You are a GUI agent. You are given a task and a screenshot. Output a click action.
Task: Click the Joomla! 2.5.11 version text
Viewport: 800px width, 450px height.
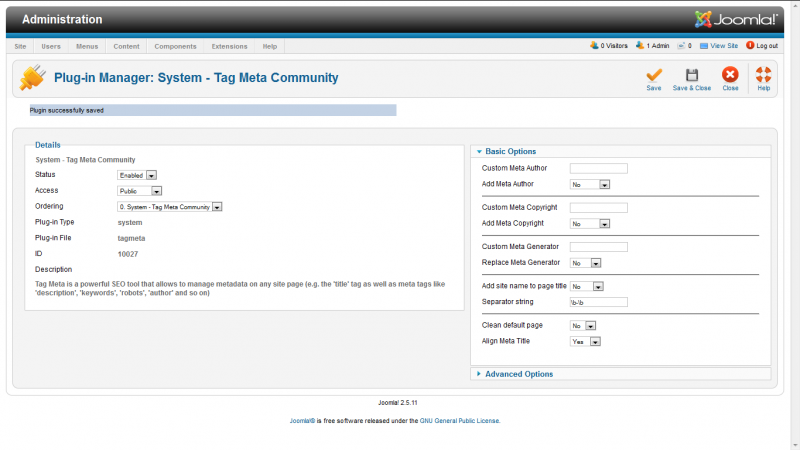click(397, 403)
